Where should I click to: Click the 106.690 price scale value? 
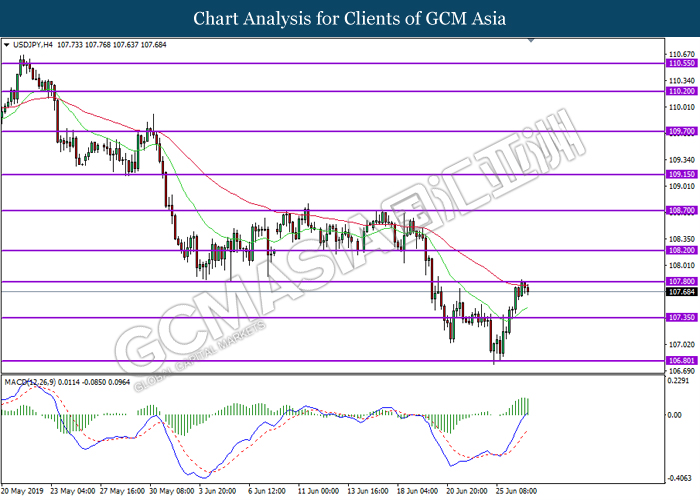coord(682,371)
